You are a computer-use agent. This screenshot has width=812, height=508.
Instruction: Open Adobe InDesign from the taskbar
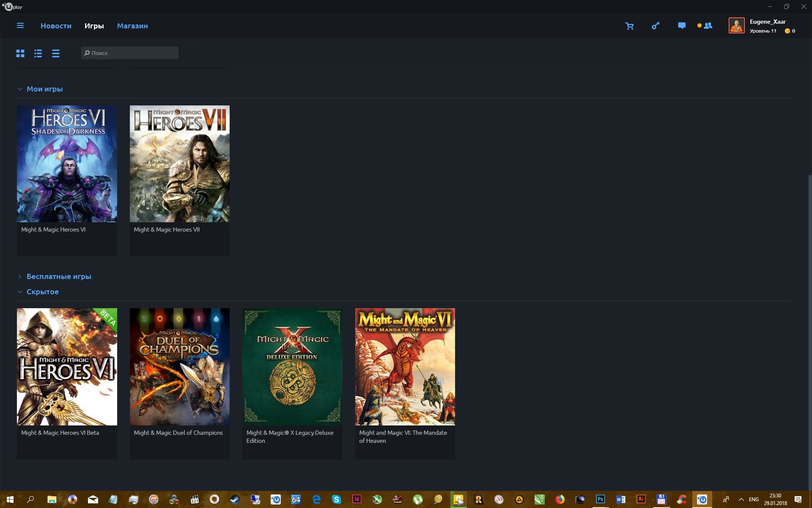[357, 500]
